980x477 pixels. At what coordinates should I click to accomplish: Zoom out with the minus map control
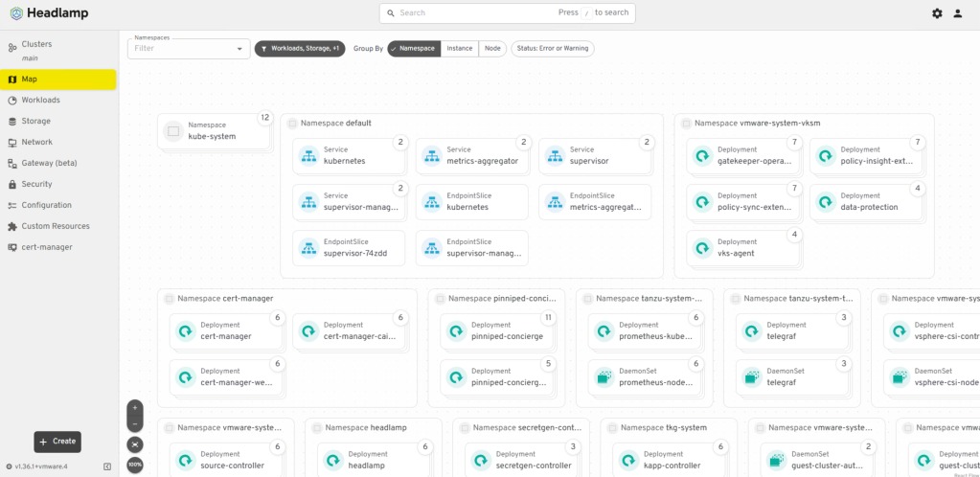point(134,423)
